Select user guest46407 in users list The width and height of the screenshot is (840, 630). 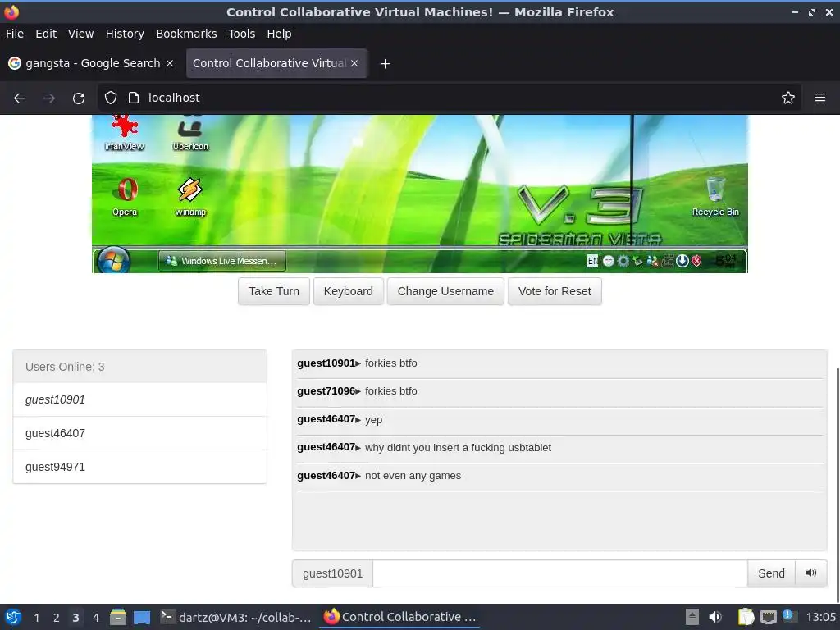tap(139, 433)
